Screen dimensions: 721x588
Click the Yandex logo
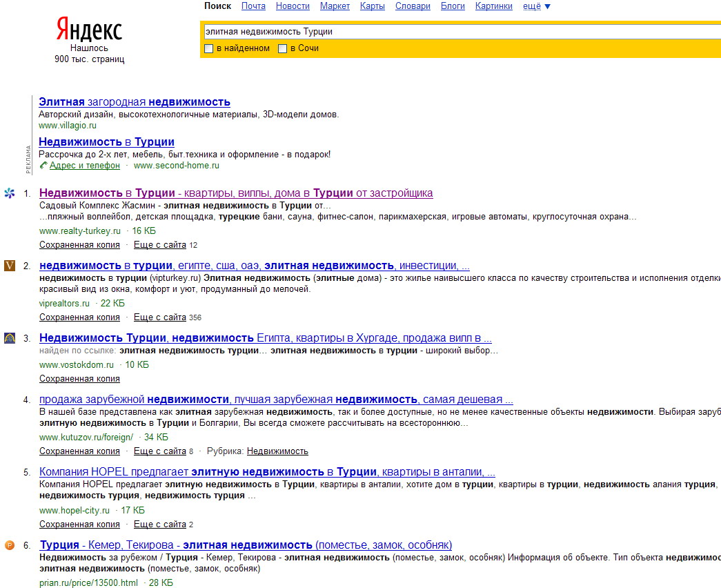pos(89,30)
